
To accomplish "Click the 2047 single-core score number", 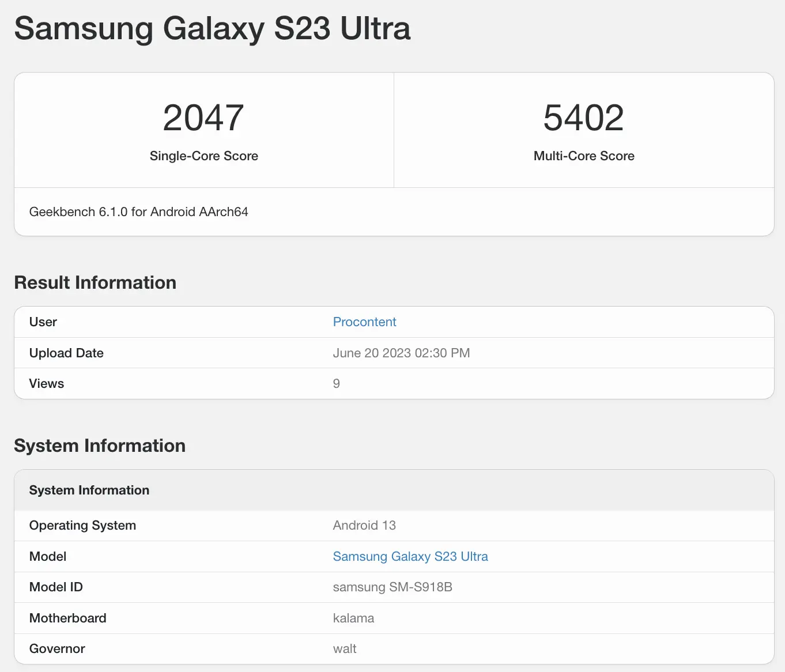I will [203, 118].
